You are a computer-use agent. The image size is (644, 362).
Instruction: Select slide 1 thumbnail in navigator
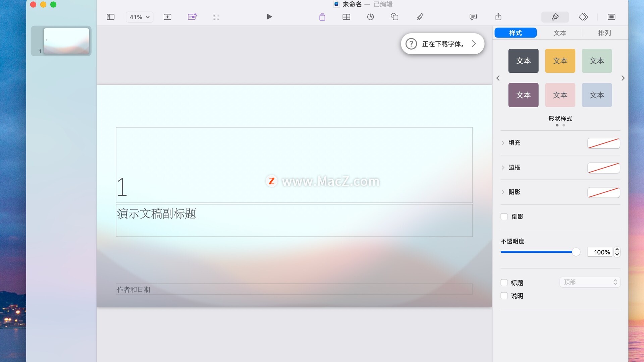(66, 41)
